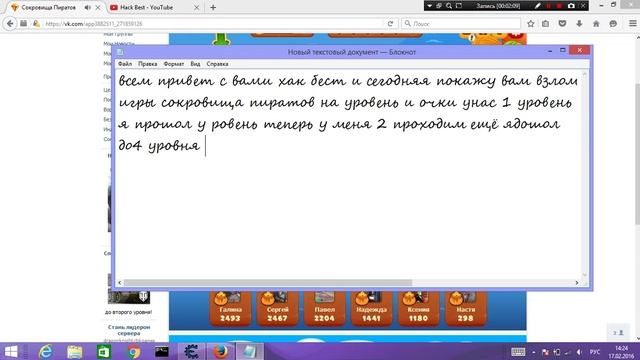Open a new Firefox tab

[213, 7]
